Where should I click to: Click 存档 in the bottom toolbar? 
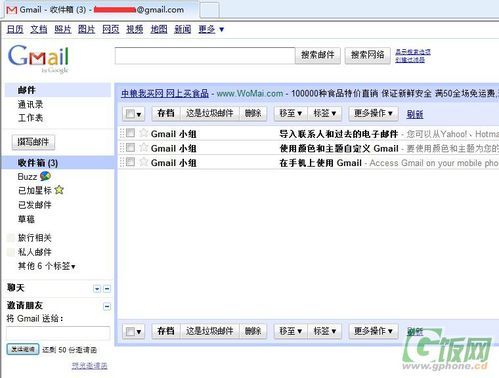(166, 331)
